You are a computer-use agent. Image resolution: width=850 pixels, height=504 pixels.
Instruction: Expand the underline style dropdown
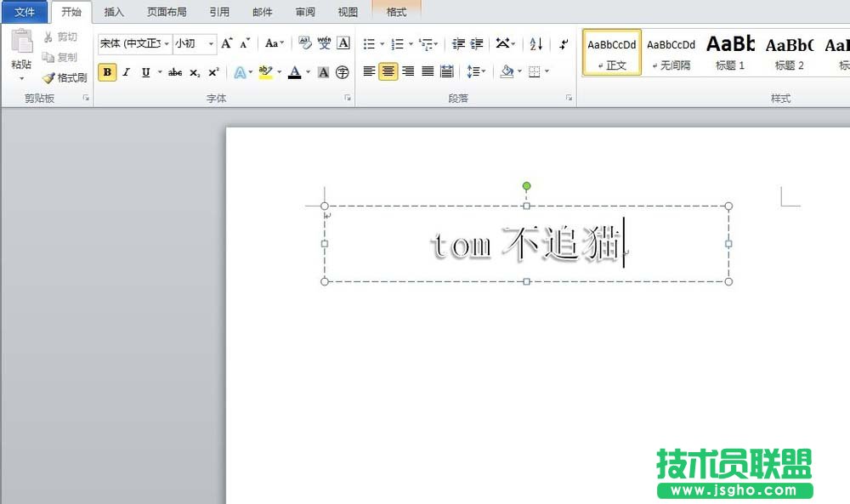pos(158,72)
